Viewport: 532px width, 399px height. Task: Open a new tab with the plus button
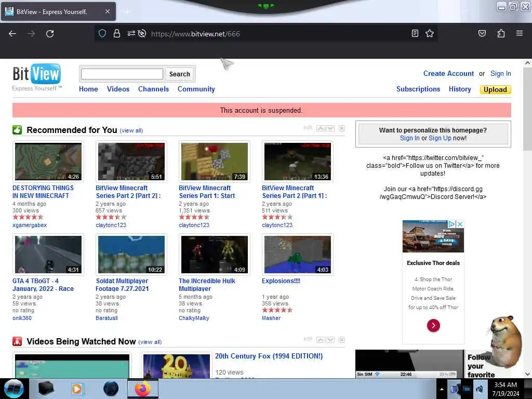[x=127, y=11]
